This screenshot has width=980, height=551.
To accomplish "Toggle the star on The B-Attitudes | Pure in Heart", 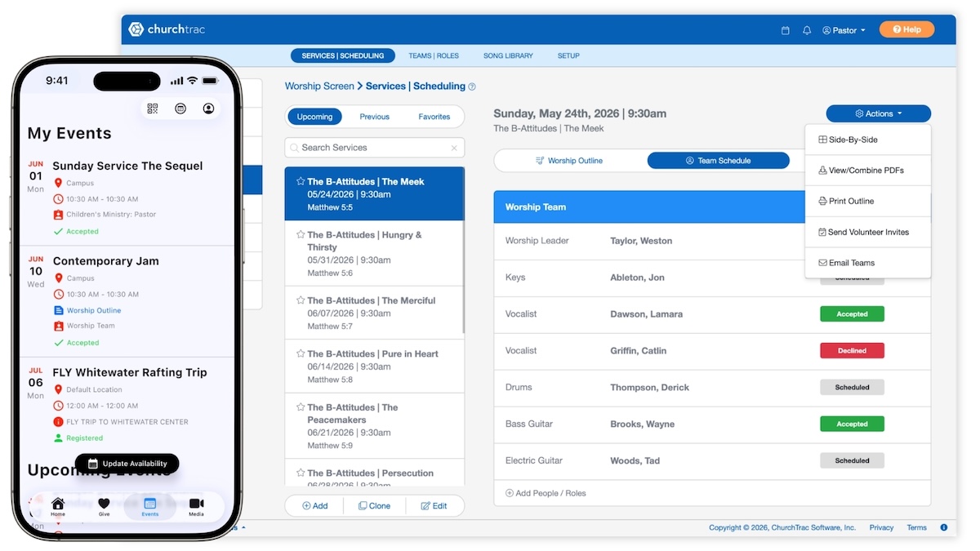I will (301, 353).
